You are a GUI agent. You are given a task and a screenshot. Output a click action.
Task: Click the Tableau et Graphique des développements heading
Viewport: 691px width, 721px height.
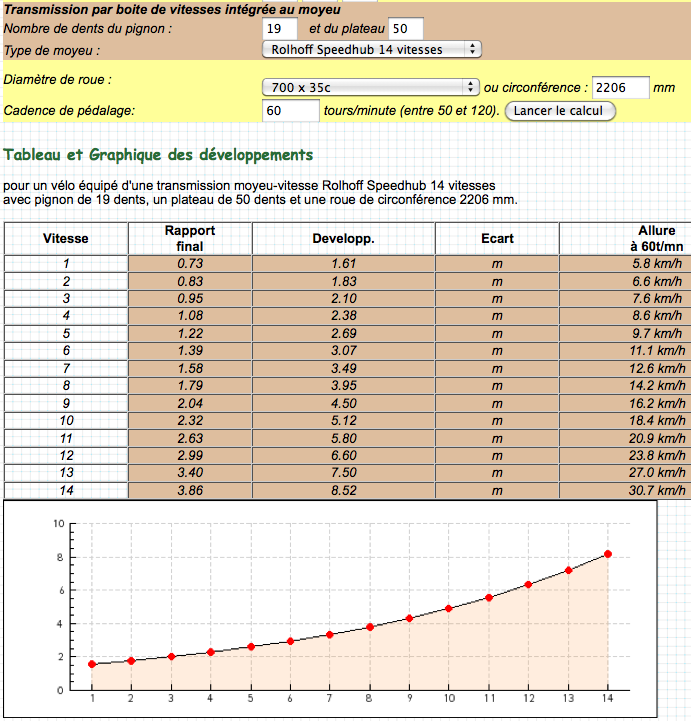coord(158,155)
